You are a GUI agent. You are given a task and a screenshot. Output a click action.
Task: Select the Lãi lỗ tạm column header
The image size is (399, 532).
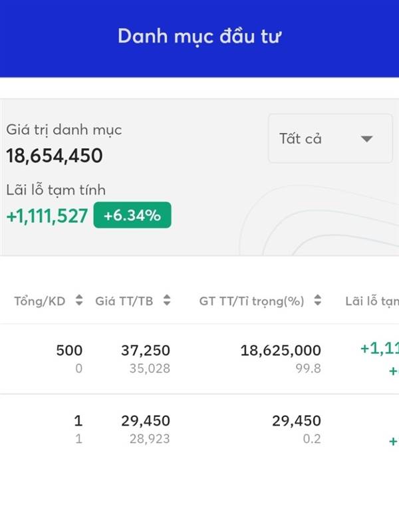tap(372, 301)
